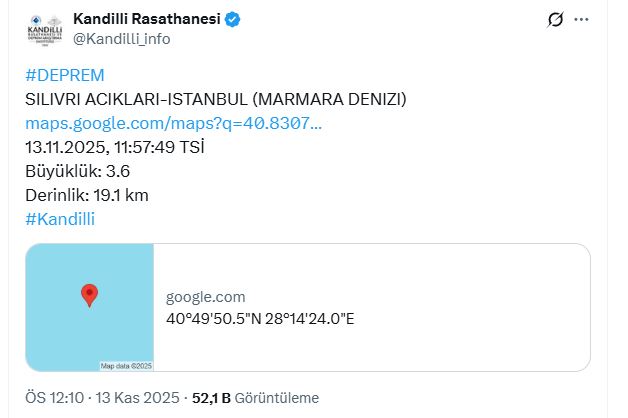Image resolution: width=628 pixels, height=418 pixels.
Task: Open the coordinates title in link card
Action: (260, 318)
